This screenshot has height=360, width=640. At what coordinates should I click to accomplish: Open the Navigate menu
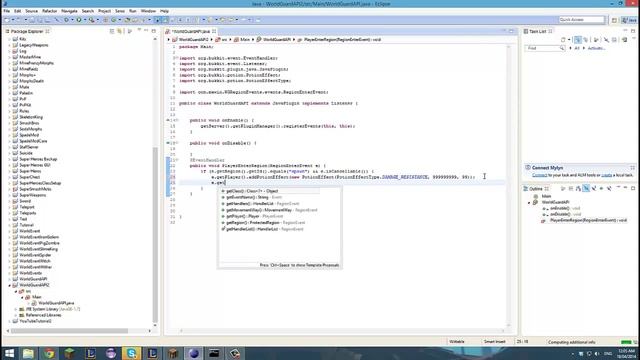click(x=69, y=11)
